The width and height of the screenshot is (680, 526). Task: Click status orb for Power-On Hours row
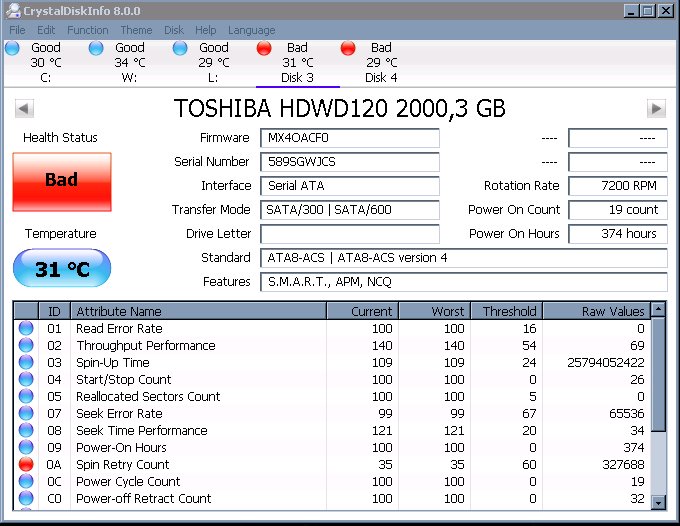26,447
